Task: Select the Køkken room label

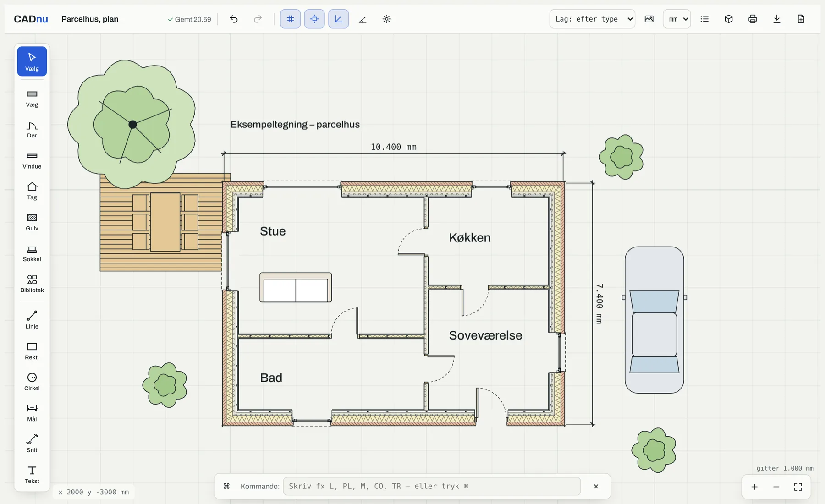Action: 470,237
